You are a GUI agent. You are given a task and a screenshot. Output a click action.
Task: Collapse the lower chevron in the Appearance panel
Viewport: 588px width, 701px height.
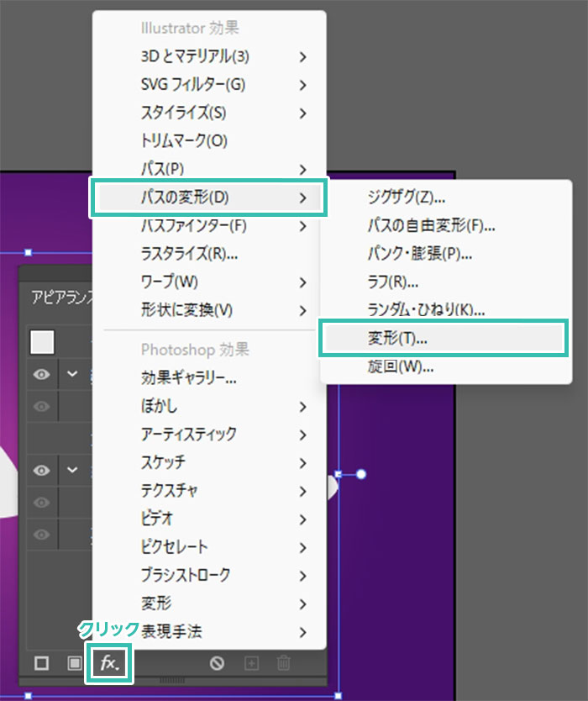72,470
